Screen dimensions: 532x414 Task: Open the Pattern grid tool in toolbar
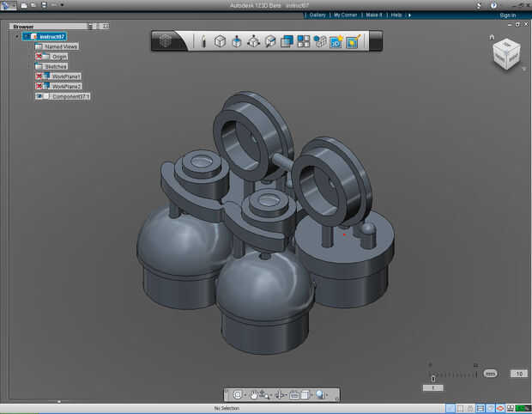tap(303, 41)
